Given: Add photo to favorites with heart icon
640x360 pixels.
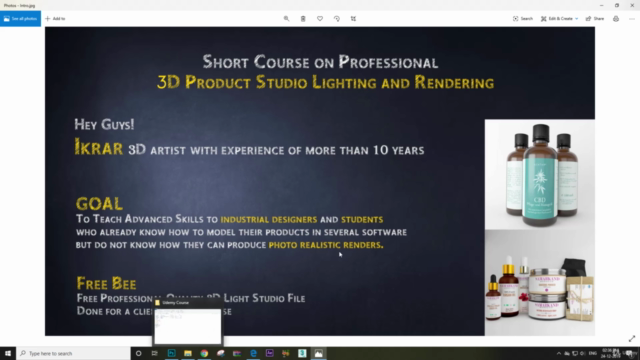Looking at the screenshot, I should click(320, 19).
